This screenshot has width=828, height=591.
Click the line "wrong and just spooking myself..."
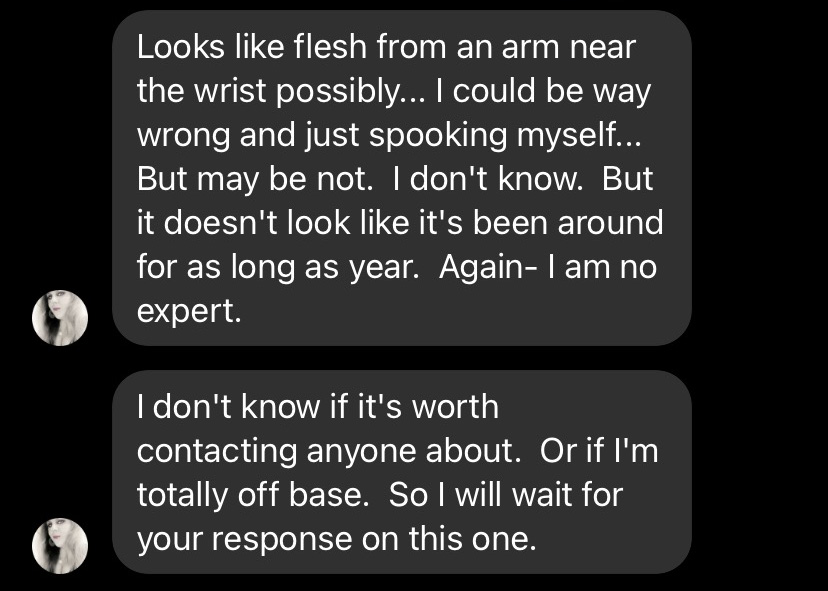point(383,135)
